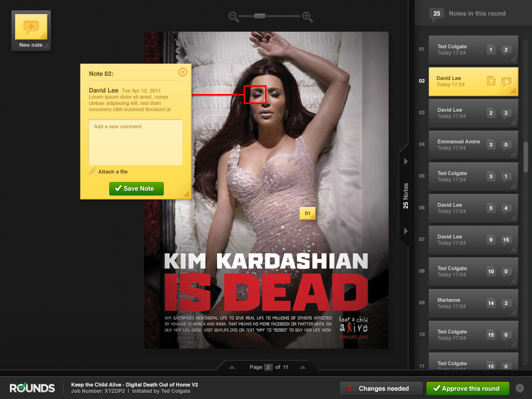Click comment bubble on note 01 row

pos(506,50)
